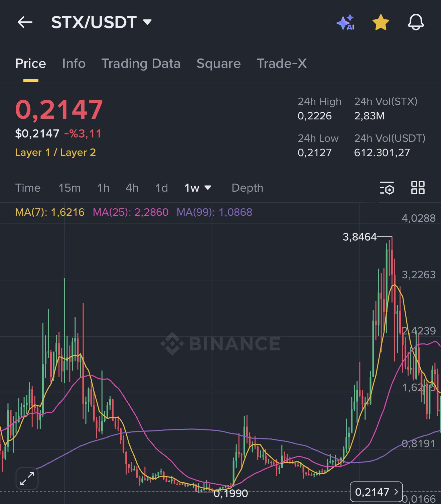
Task: Open the Trade-X tab
Action: pos(282,64)
